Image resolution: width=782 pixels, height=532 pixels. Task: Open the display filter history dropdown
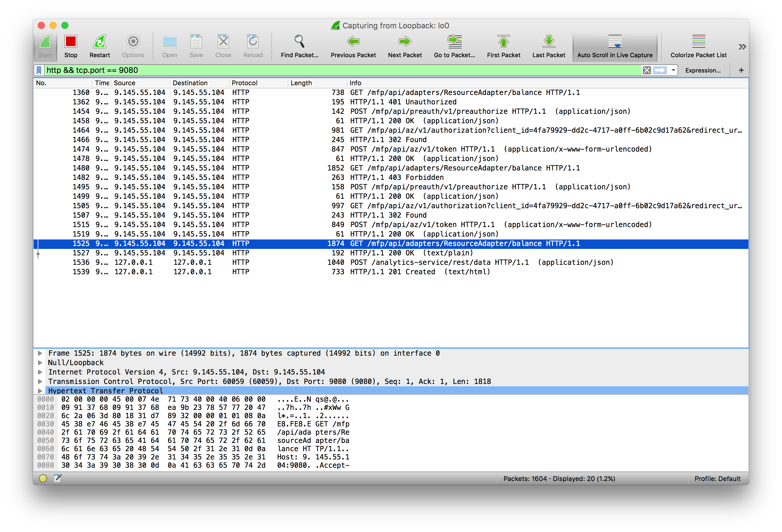[x=673, y=70]
